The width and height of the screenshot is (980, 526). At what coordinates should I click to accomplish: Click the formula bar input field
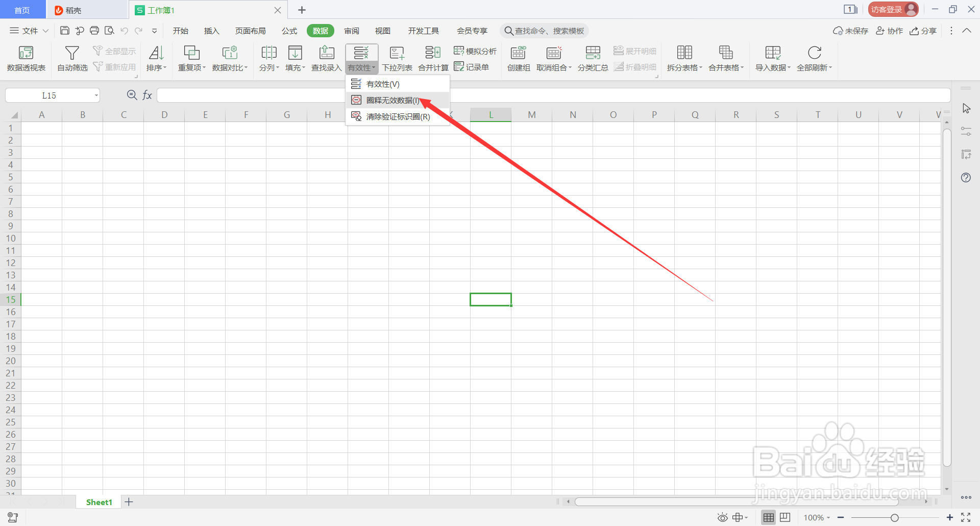(x=553, y=95)
